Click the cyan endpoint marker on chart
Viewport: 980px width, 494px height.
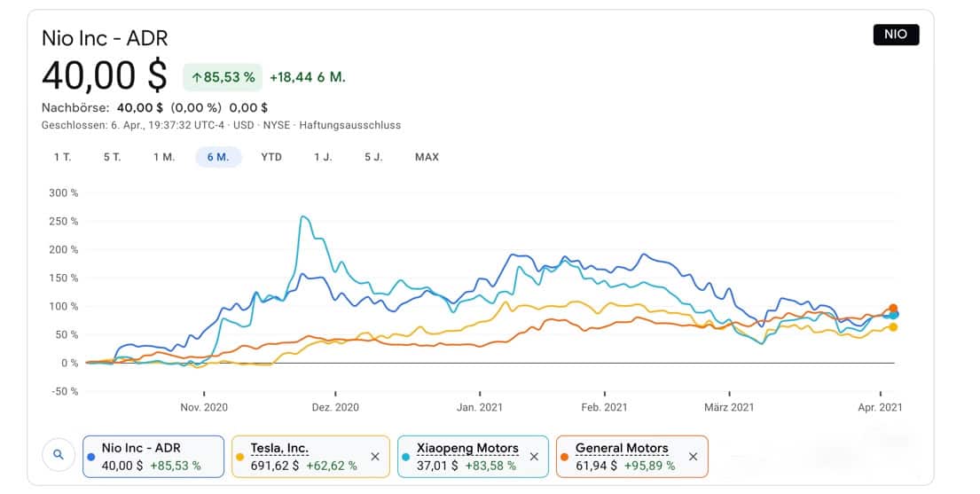click(x=894, y=315)
